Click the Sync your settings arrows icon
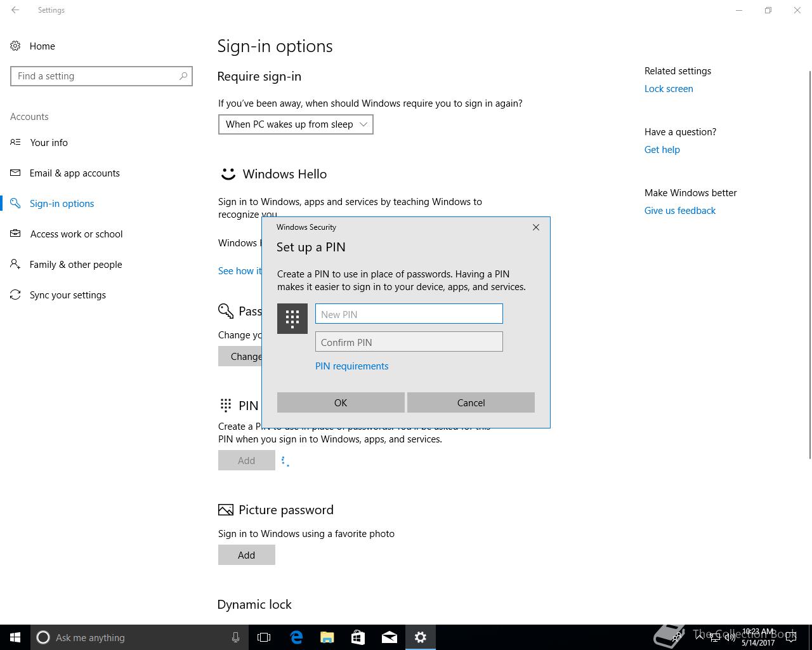The width and height of the screenshot is (812, 650). 15,295
